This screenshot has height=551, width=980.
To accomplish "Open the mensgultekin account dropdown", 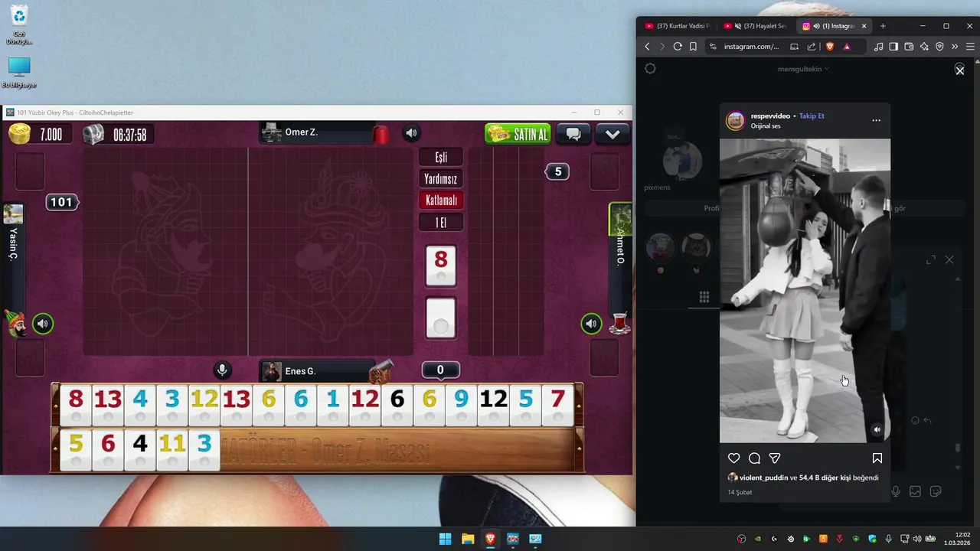I will pyautogui.click(x=803, y=69).
